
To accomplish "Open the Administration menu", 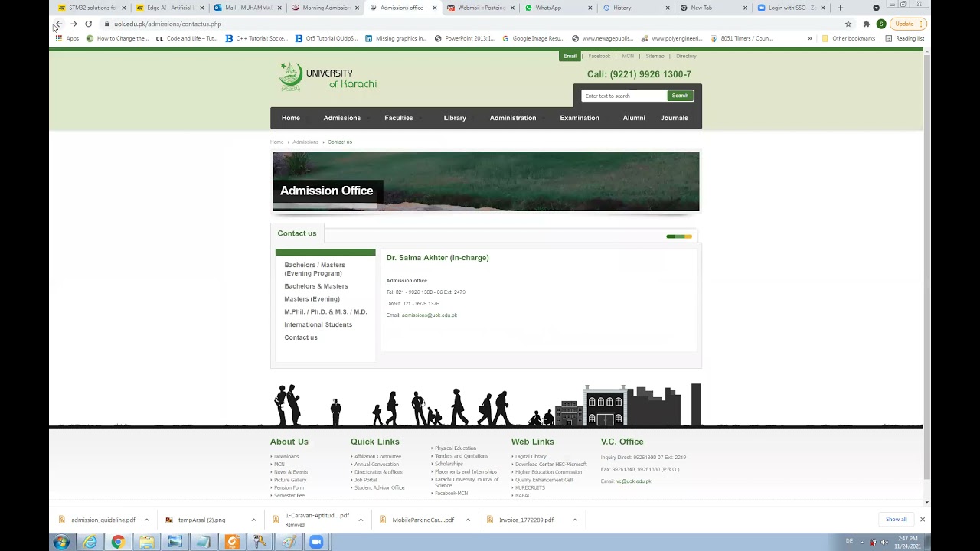I will coord(513,118).
